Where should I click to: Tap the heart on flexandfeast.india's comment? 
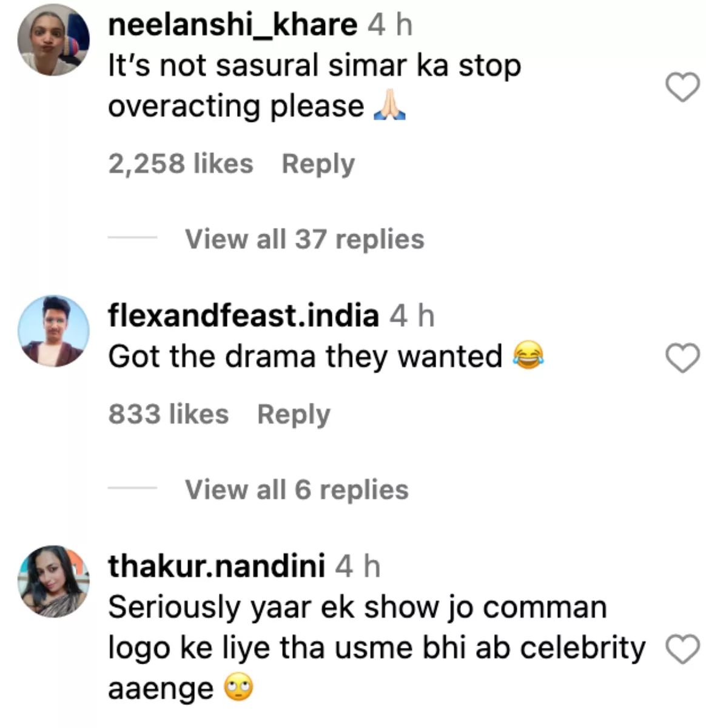click(x=682, y=358)
